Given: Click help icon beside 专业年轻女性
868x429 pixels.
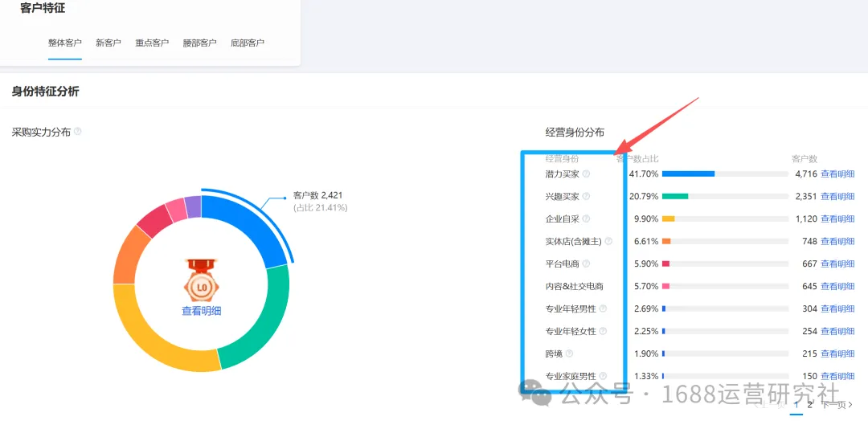Looking at the screenshot, I should (x=603, y=331).
